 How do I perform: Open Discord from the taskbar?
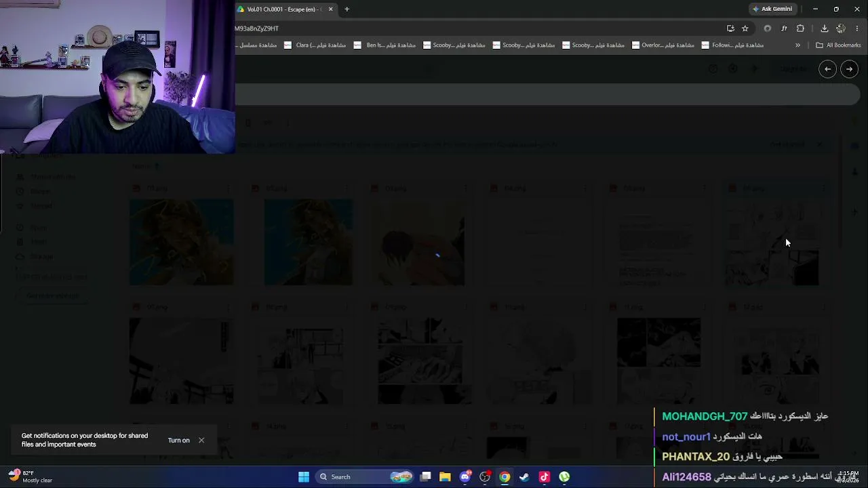click(x=465, y=477)
